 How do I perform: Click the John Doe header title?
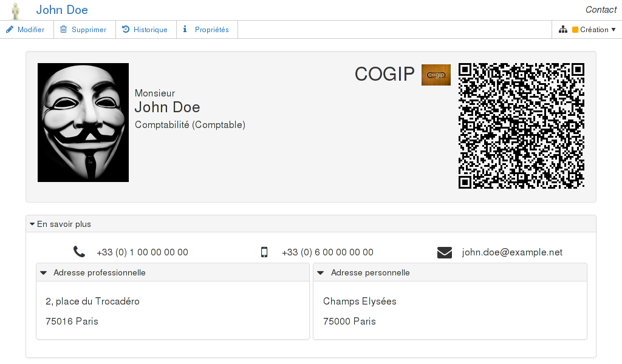62,10
